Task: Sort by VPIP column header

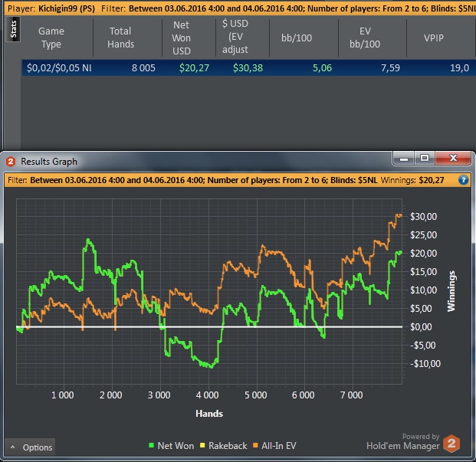Action: point(434,38)
